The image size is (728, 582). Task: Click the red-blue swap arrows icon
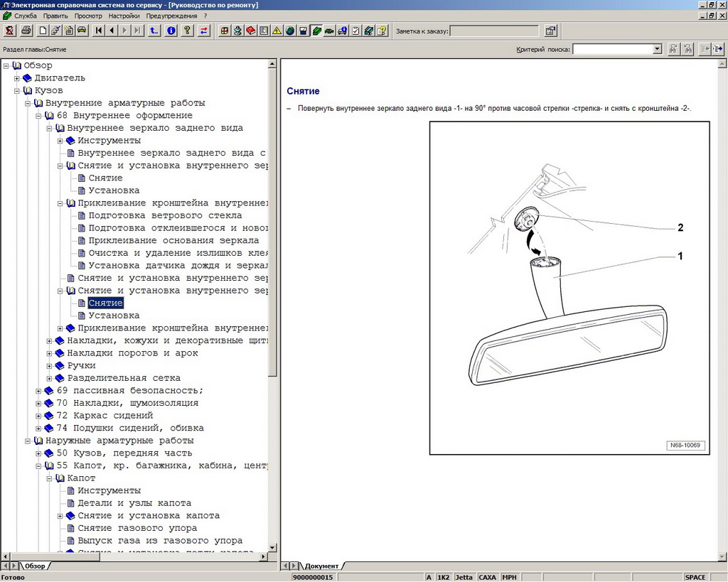[x=204, y=31]
